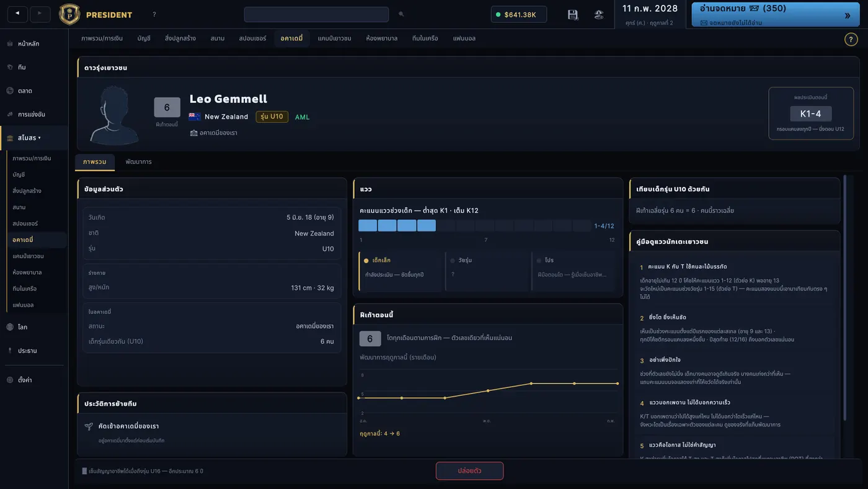The width and height of the screenshot is (868, 489).
Task: Go forward with the right arrow button
Action: (40, 14)
